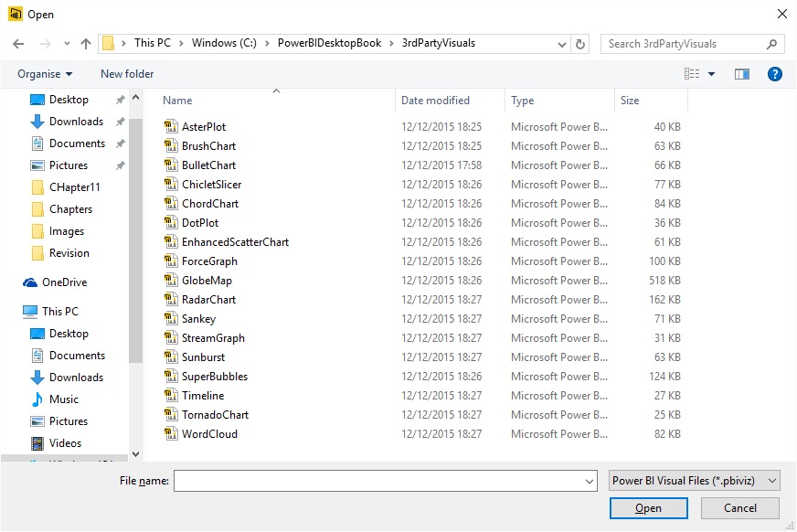Open the Power BI Visual Files type filter
797x532 pixels.
[x=695, y=481]
